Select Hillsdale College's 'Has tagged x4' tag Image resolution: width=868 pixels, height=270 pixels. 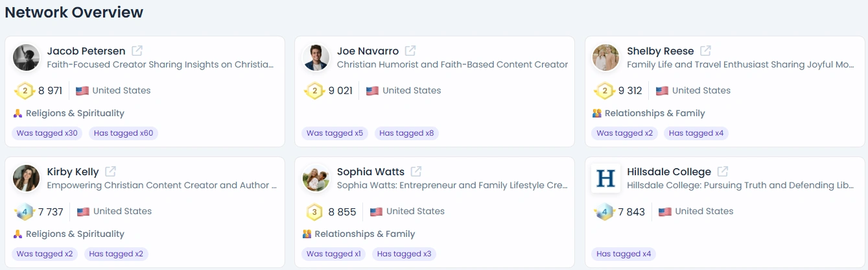(624, 254)
